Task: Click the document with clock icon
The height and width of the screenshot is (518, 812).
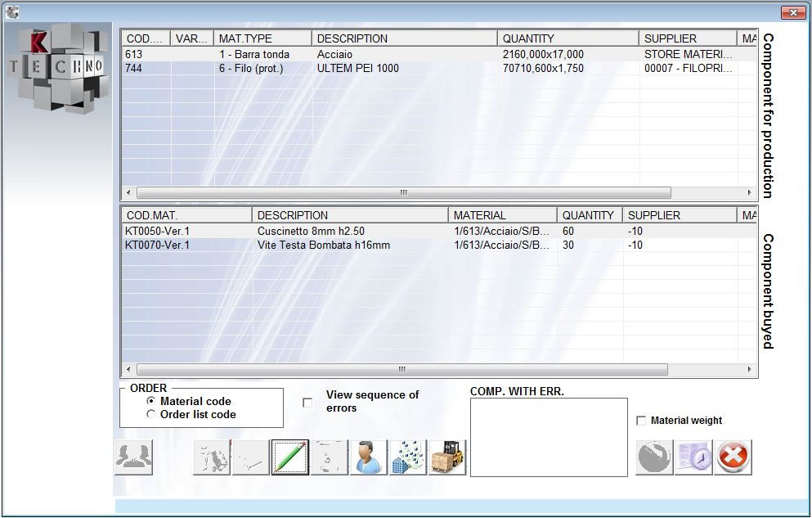Action: 694,457
